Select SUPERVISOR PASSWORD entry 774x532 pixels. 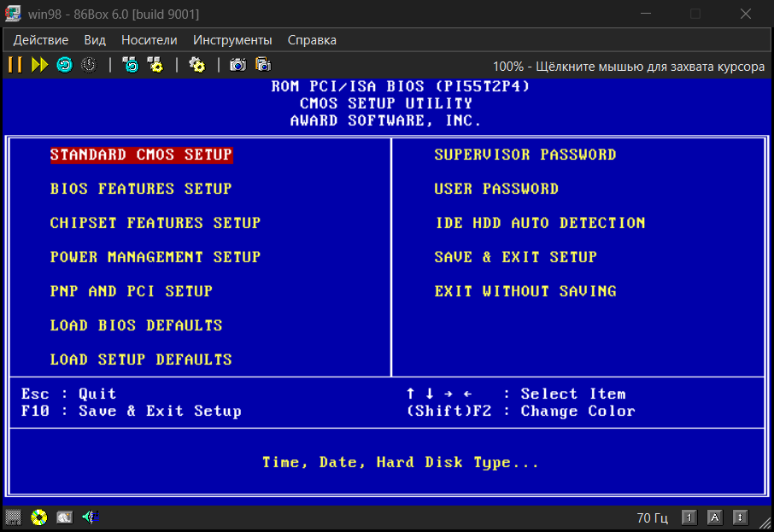(x=525, y=155)
